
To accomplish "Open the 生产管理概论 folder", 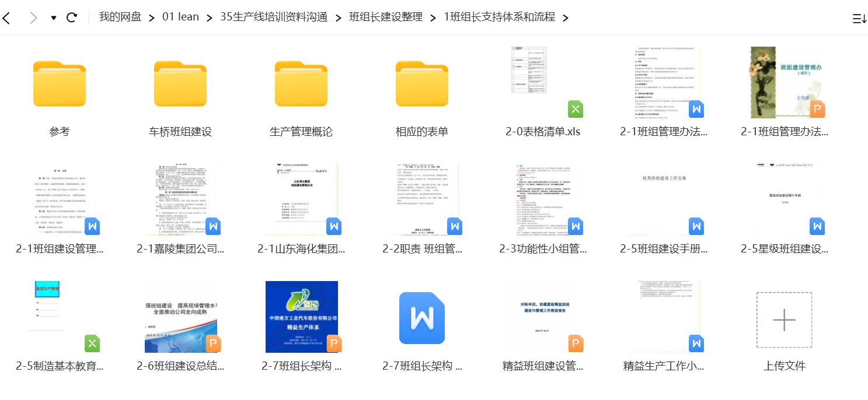I will coord(301,83).
